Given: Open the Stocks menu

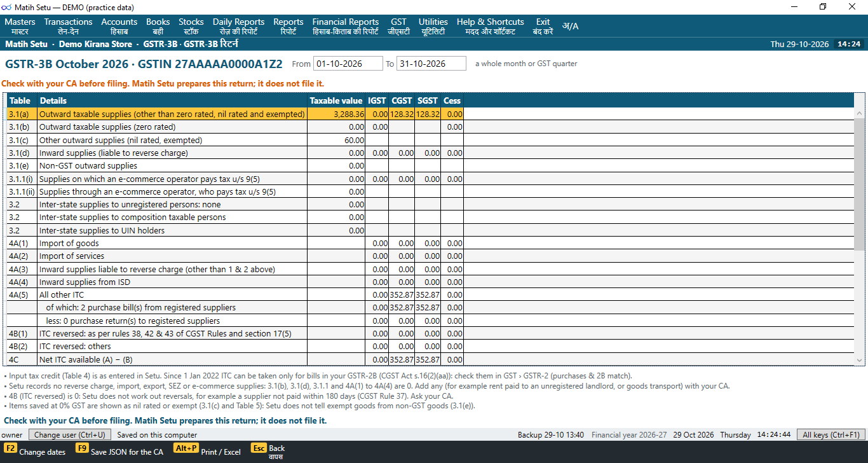Looking at the screenshot, I should pos(191,26).
